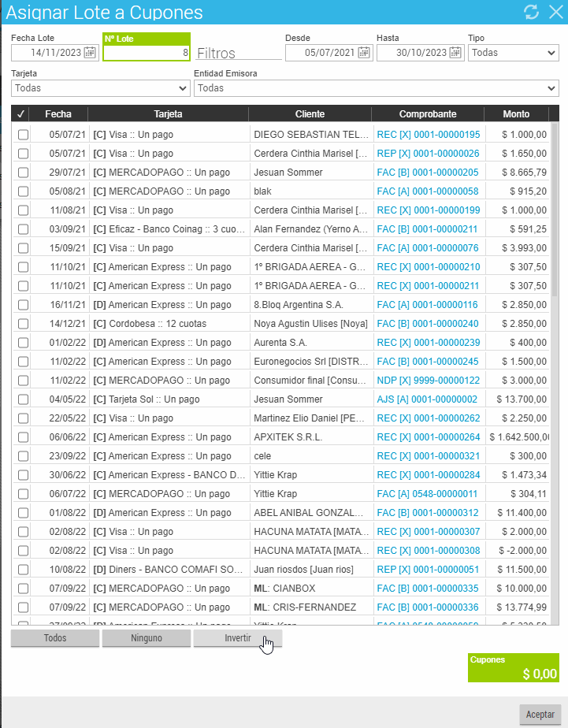Open receipt REC [X] 0001-00000195
This screenshot has height=728, width=568.
pos(429,135)
